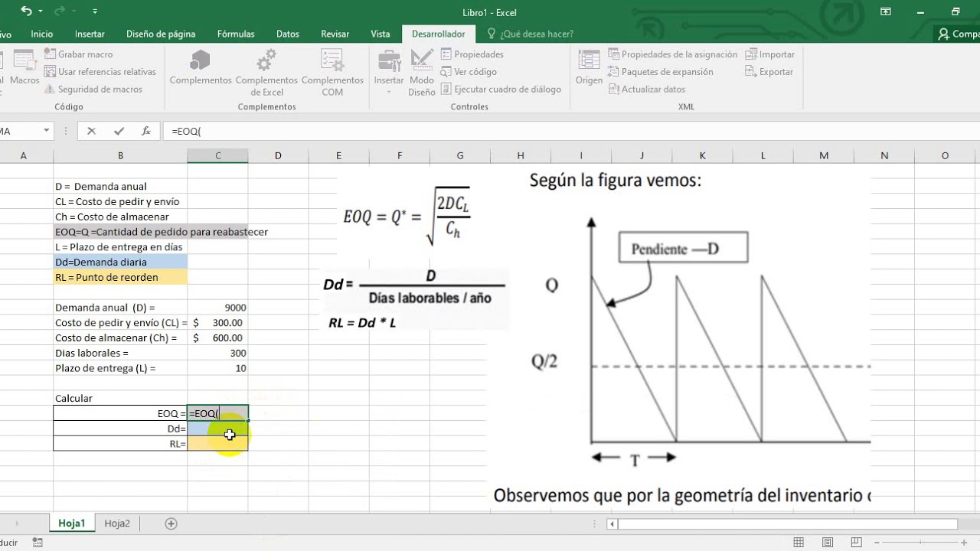Select column G header
Viewport: 980px width, 551px height.
point(460,155)
